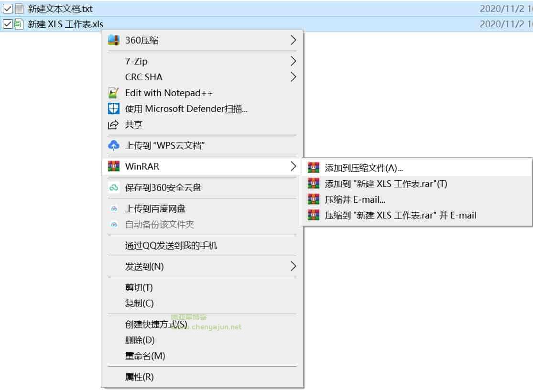Select file name 新建文本文档.txt
The image size is (533, 392).
[60, 9]
